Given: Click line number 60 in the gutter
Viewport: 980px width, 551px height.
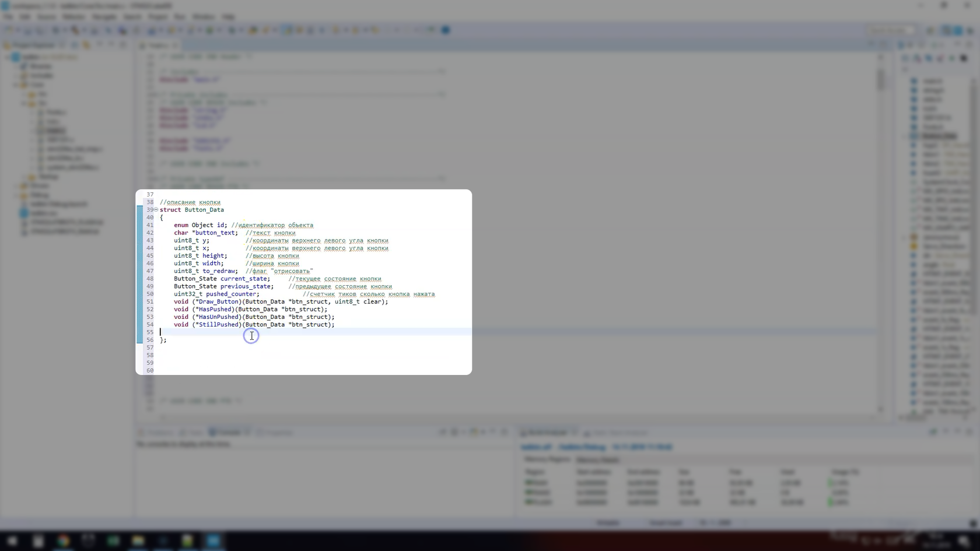Looking at the screenshot, I should click(x=150, y=370).
